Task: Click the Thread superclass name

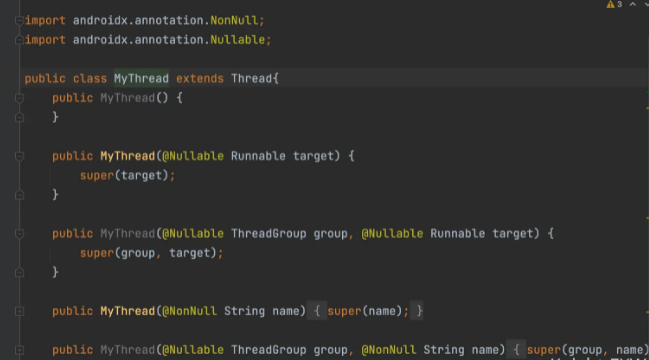Action: tap(252, 78)
